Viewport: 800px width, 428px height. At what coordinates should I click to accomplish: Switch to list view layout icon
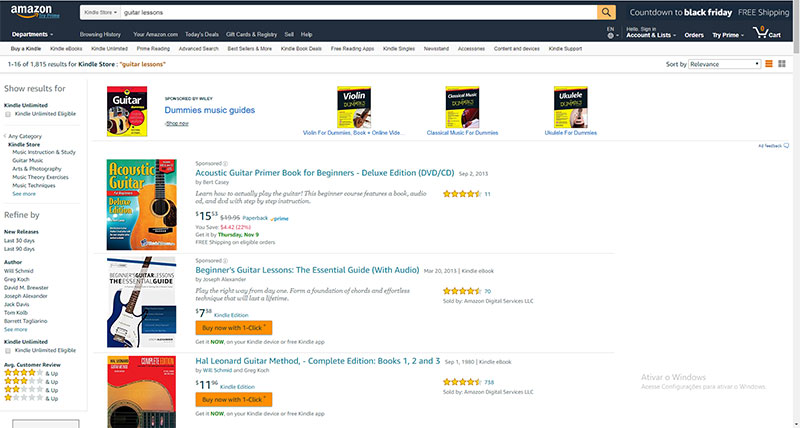pos(769,64)
